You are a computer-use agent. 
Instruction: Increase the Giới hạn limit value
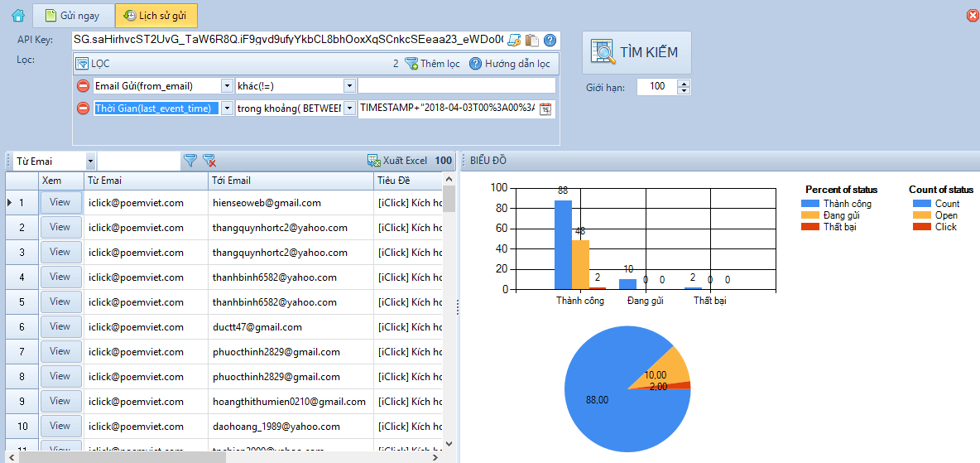click(685, 83)
